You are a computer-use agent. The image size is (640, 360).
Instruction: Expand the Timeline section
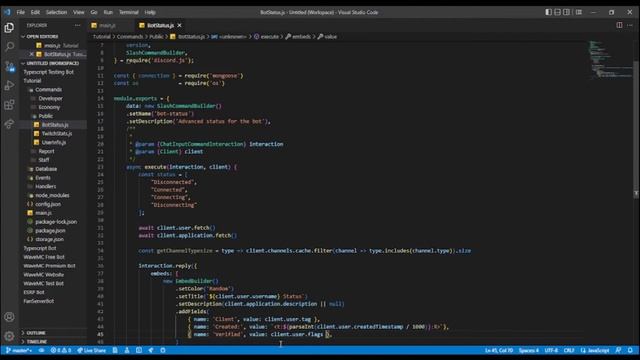point(53,342)
